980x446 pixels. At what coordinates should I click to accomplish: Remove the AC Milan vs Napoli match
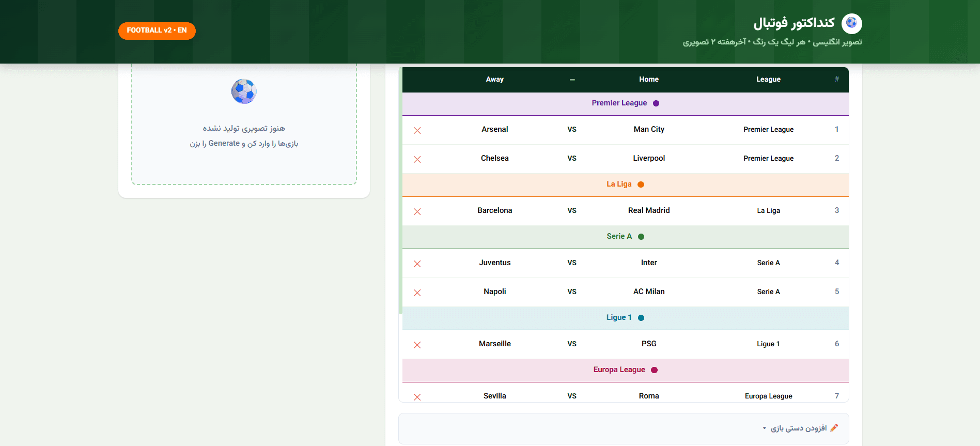(x=417, y=293)
